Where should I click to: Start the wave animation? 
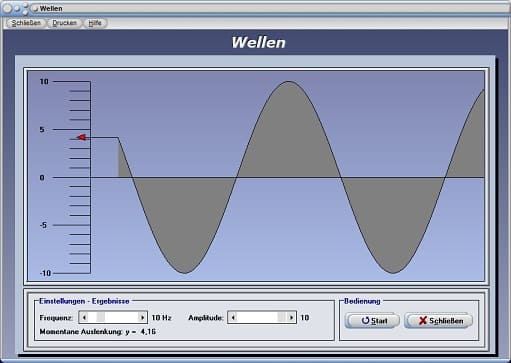(372, 321)
